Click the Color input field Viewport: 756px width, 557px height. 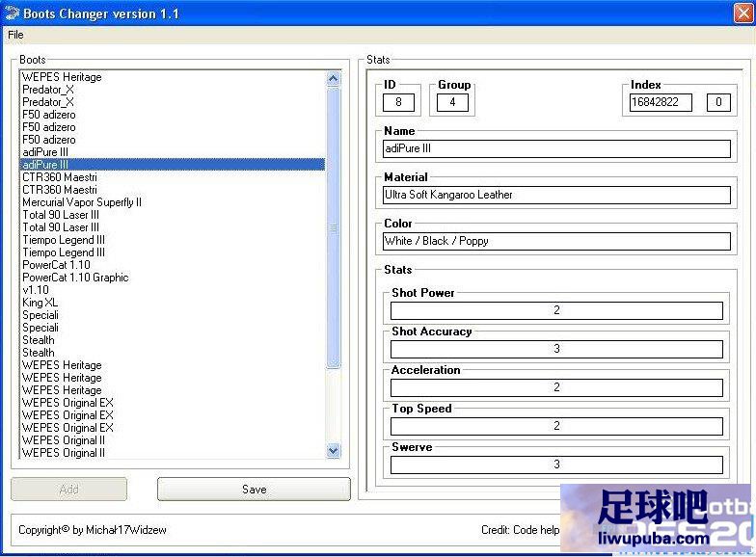click(x=556, y=241)
